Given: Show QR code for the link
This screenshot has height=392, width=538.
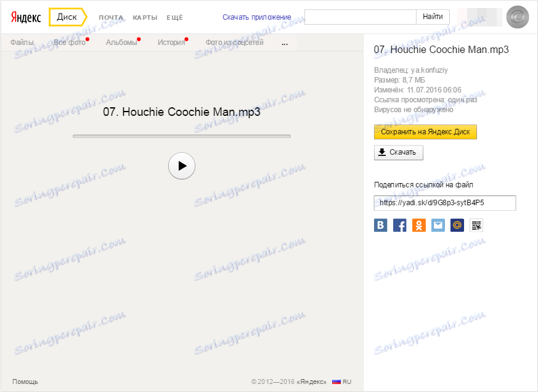Looking at the screenshot, I should click(476, 225).
